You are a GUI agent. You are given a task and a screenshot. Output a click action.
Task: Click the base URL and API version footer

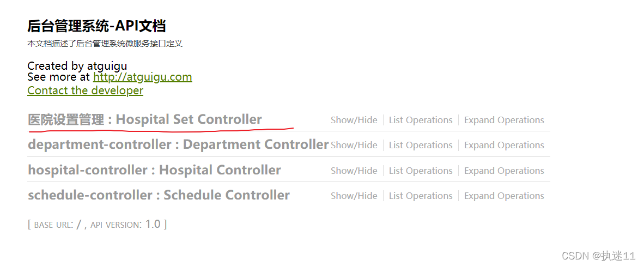pos(97,224)
